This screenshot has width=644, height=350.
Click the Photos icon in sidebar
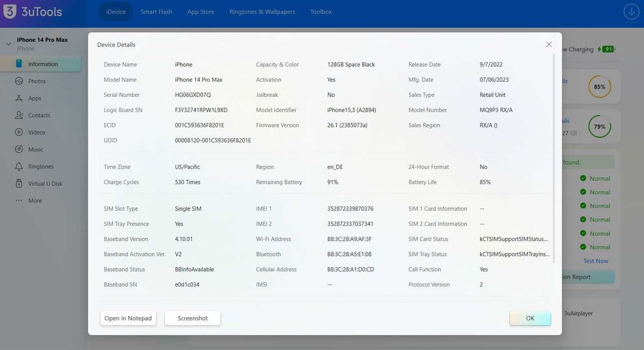coord(19,81)
